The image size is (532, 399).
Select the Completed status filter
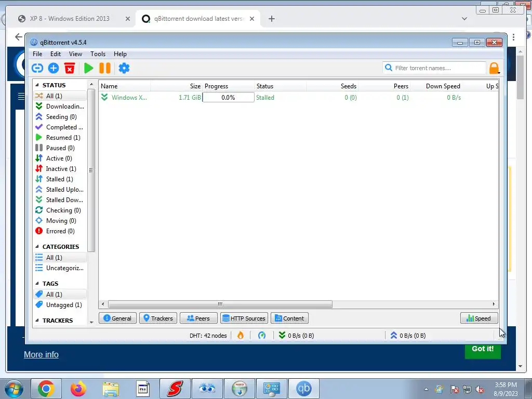(x=60, y=127)
